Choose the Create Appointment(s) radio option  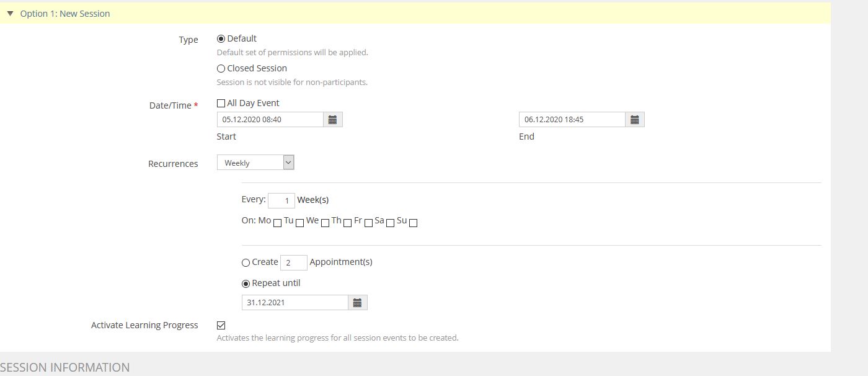pyautogui.click(x=246, y=263)
